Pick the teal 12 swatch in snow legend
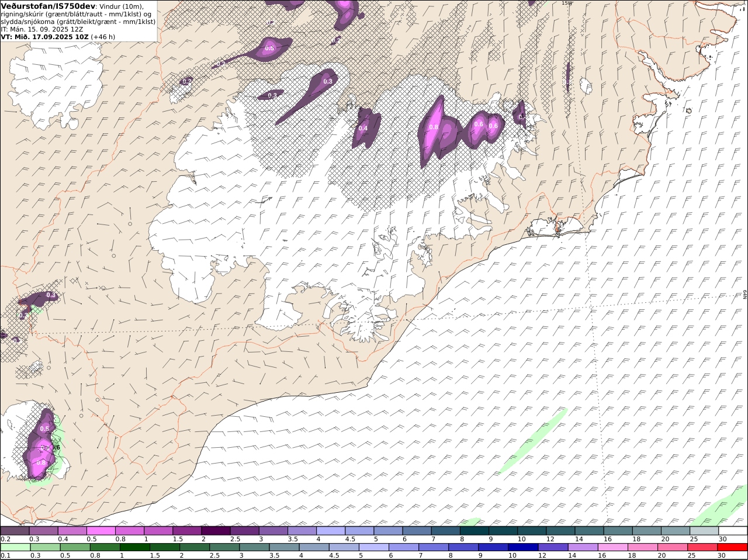The height and width of the screenshot is (560, 748). [560, 531]
